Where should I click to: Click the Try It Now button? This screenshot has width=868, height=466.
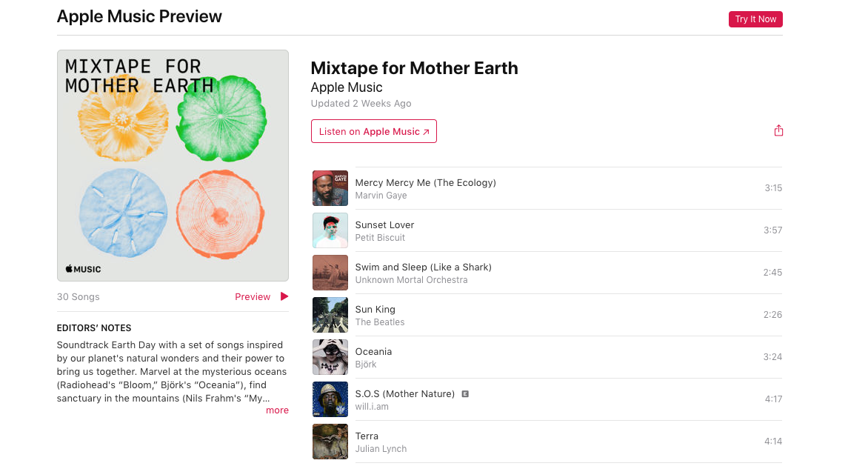755,19
